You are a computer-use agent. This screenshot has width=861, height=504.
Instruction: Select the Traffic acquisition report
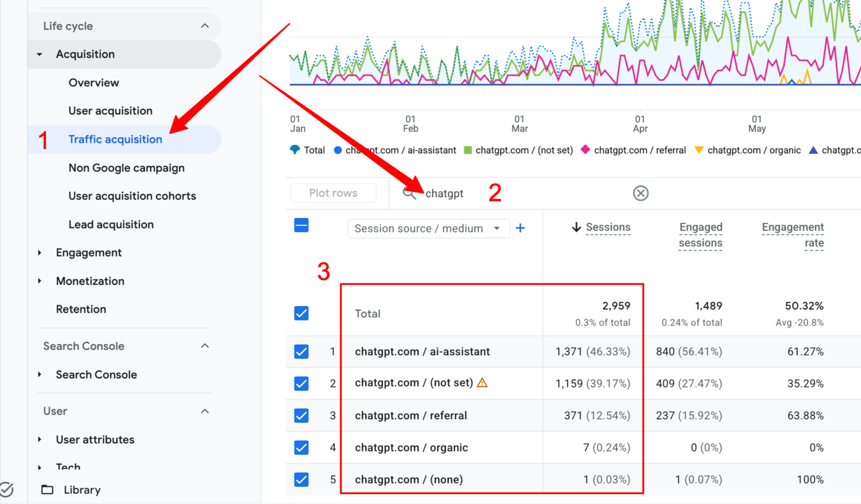[115, 139]
